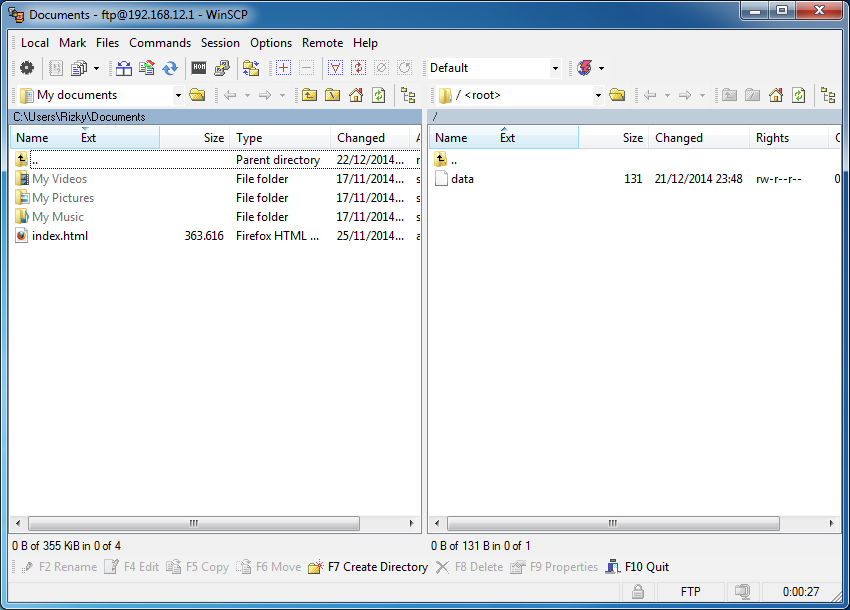Click the queue list copy icon

[x=79, y=68]
